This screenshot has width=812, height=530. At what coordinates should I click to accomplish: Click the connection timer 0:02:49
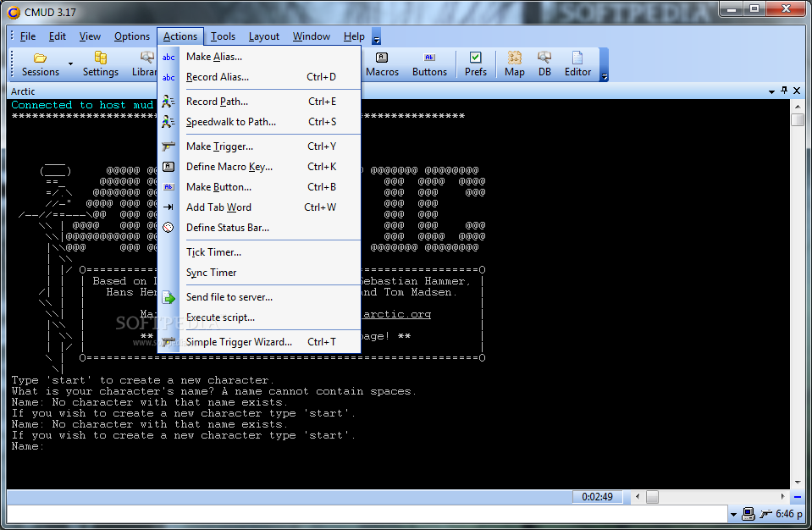pos(597,497)
